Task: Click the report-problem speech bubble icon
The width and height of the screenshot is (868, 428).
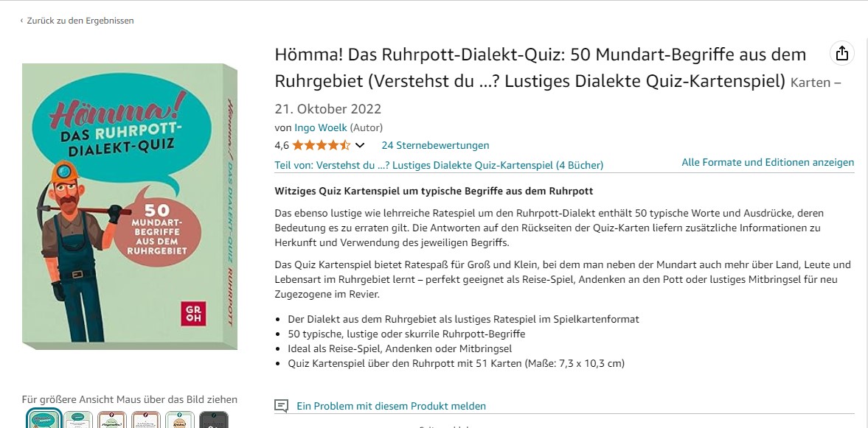Action: point(281,406)
